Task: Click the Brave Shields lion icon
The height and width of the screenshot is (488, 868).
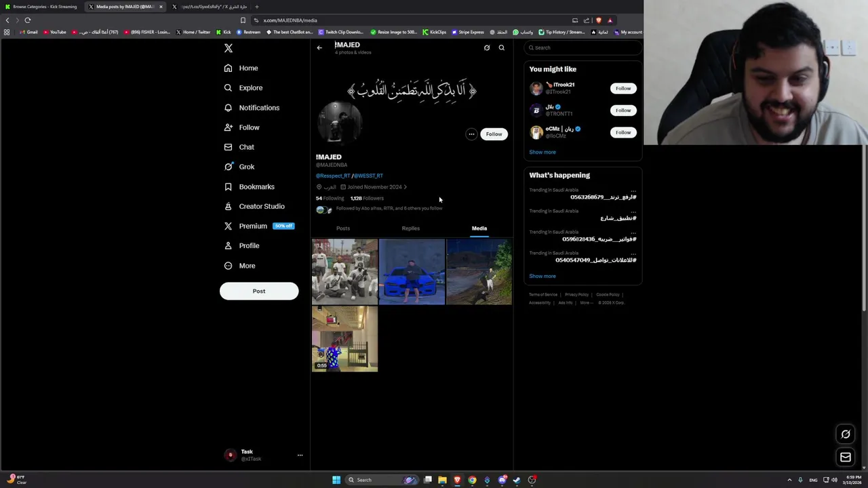Action: [x=599, y=20]
